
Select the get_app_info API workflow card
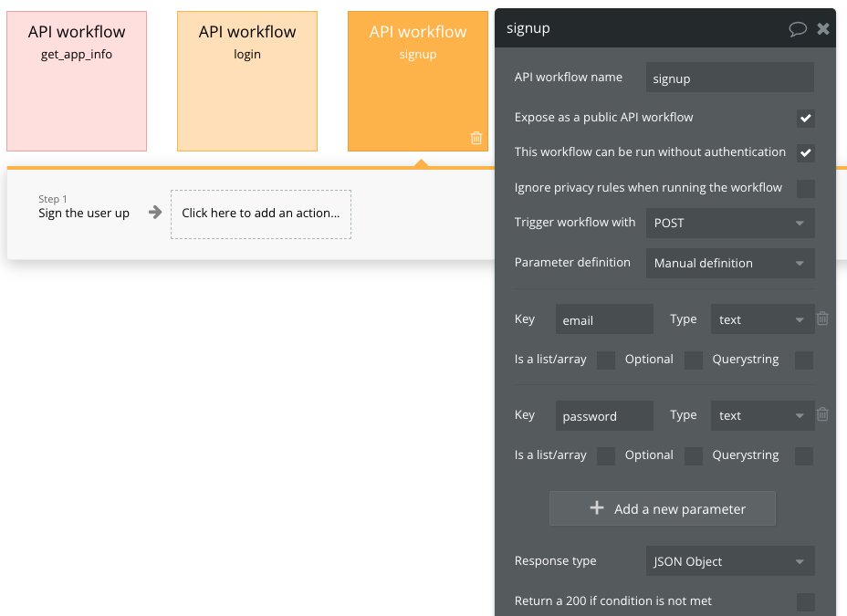pyautogui.click(x=77, y=81)
